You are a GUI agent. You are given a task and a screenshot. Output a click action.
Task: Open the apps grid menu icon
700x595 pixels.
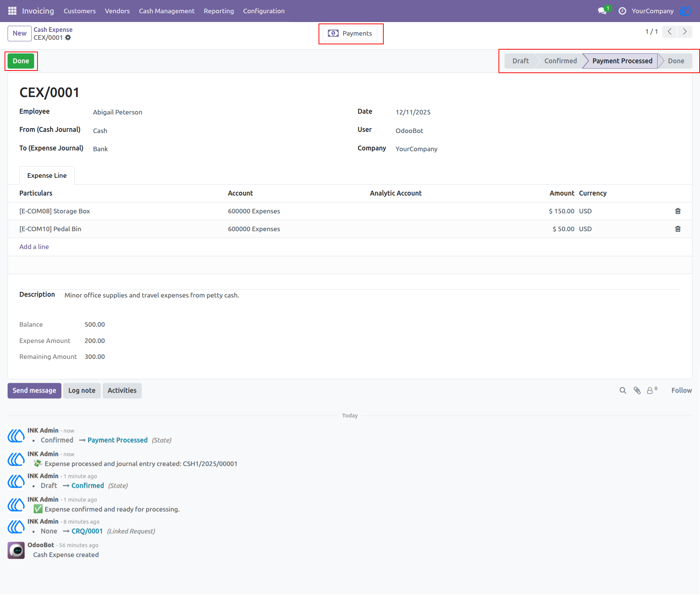(x=12, y=11)
